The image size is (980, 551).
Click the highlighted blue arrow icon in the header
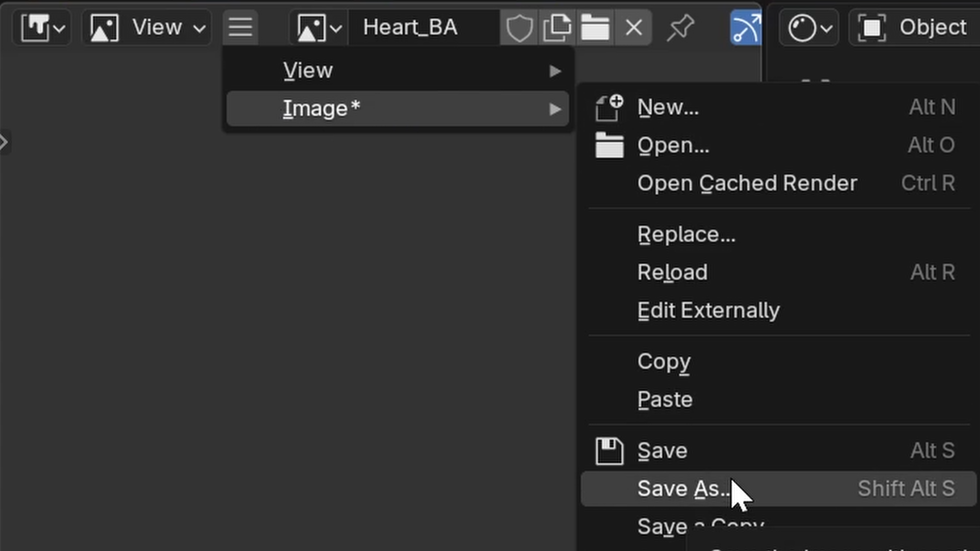click(x=746, y=27)
